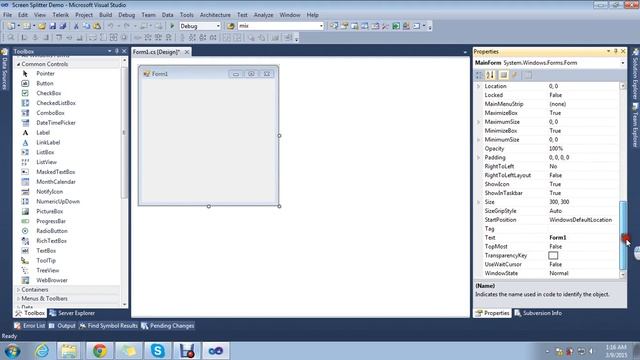The height and width of the screenshot is (360, 640).
Task: Switch to the Subversion Info tab
Action: (x=538, y=313)
